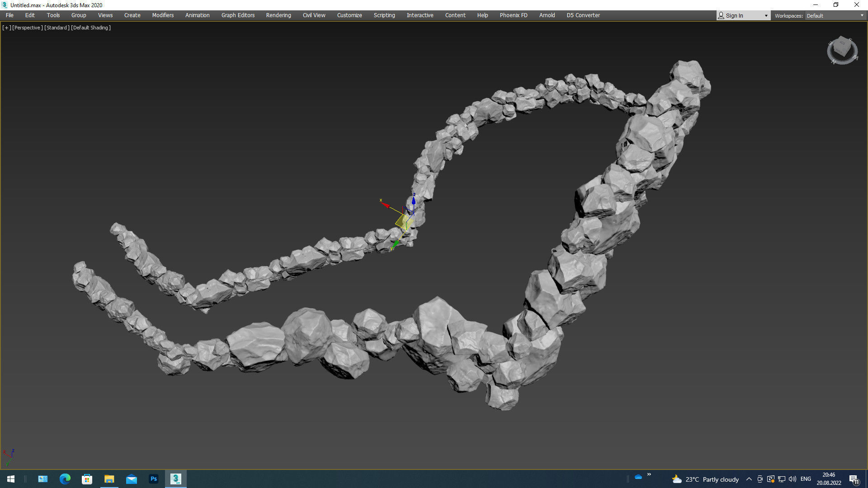Click the Partly cloudy weather widget
The image size is (868, 488).
point(705,479)
